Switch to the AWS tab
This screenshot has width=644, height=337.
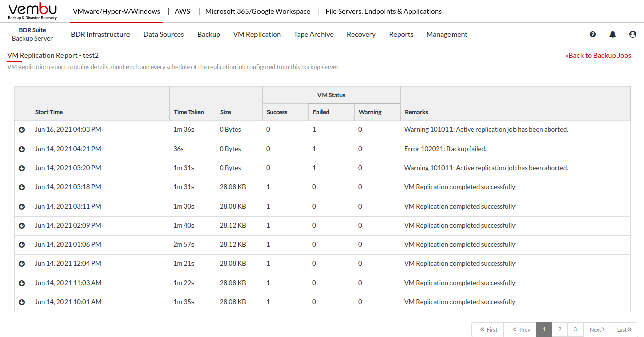tap(182, 11)
